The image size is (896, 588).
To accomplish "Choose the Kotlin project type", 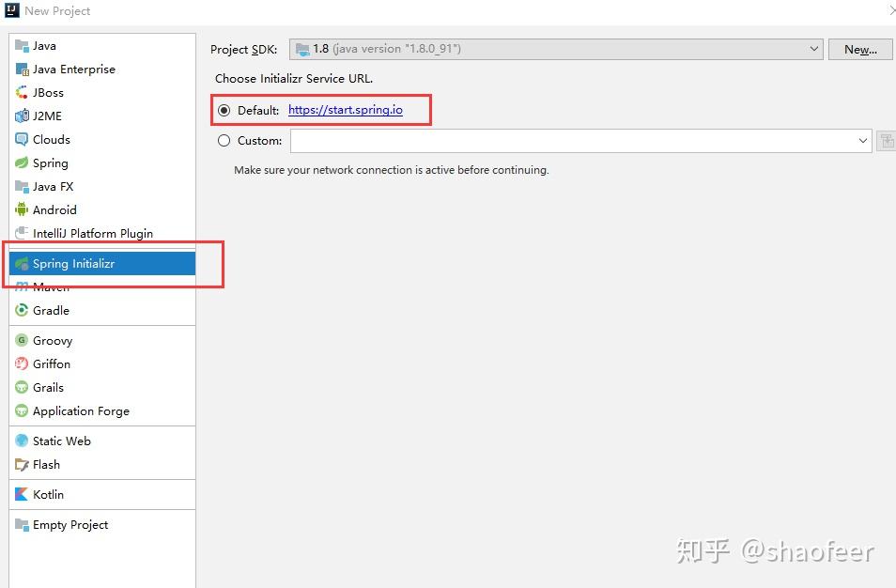I will 47,495.
